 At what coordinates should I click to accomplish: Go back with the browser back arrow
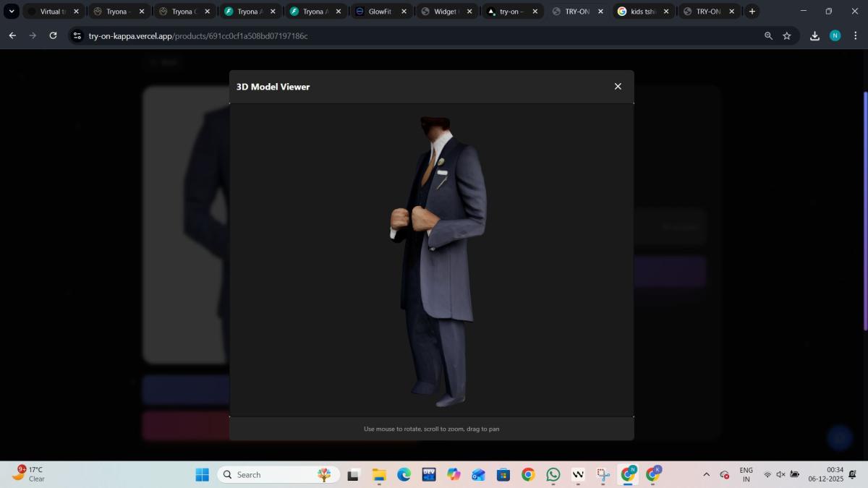pos(12,35)
